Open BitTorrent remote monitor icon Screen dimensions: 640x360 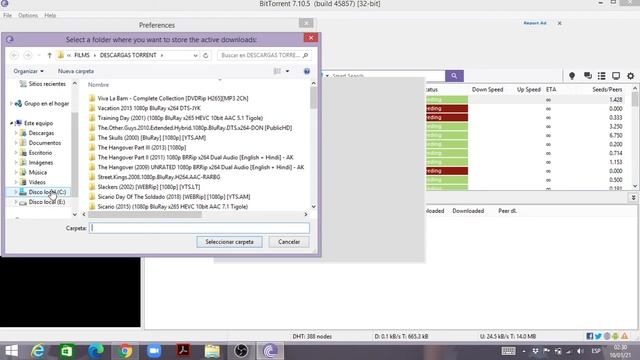[616, 76]
